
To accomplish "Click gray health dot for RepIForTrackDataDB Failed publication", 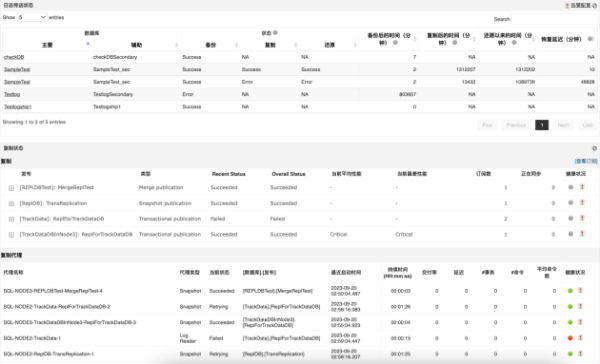I will click(x=571, y=219).
